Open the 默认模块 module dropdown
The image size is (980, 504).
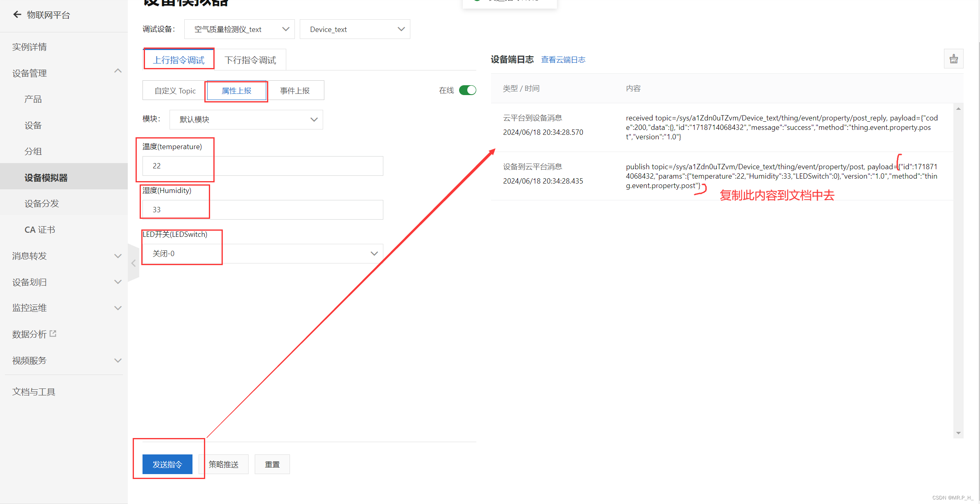[246, 120]
